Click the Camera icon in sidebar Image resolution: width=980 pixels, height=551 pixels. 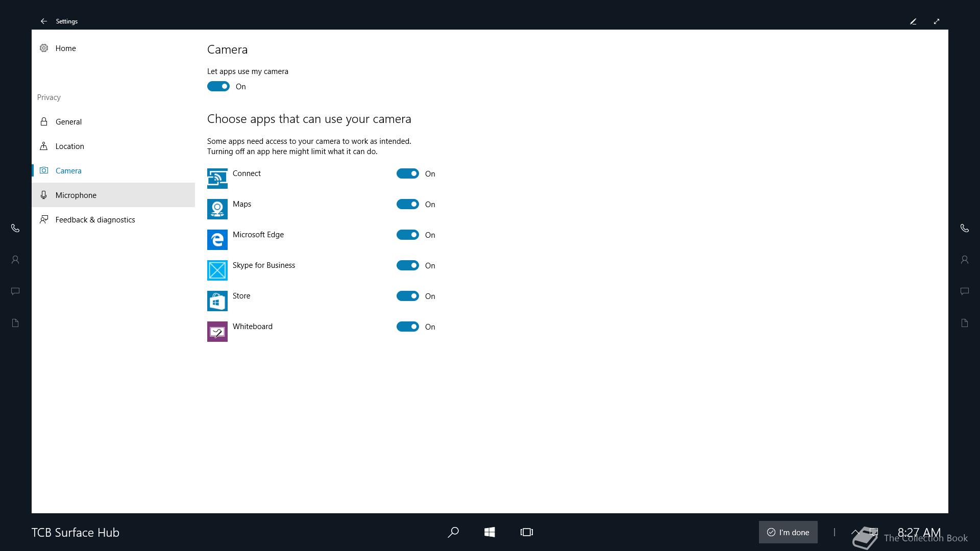[44, 170]
